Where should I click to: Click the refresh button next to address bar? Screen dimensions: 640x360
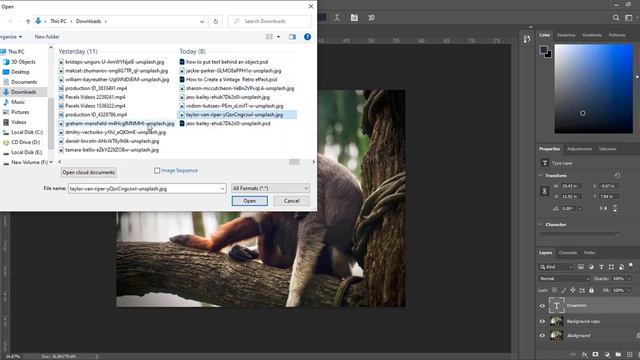coord(216,21)
